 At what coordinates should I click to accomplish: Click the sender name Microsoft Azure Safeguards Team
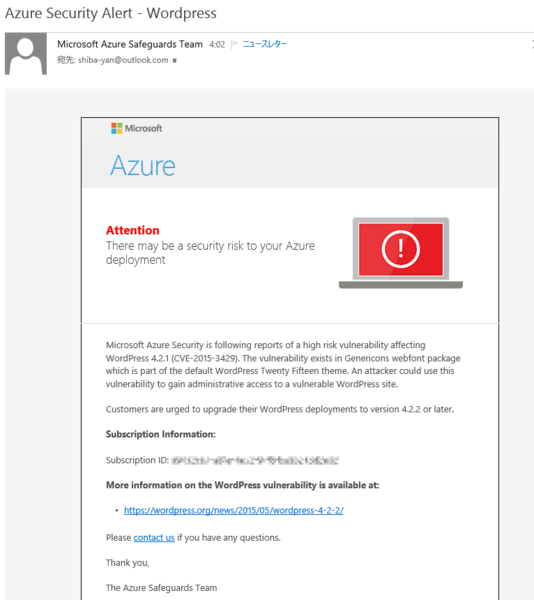[130, 44]
